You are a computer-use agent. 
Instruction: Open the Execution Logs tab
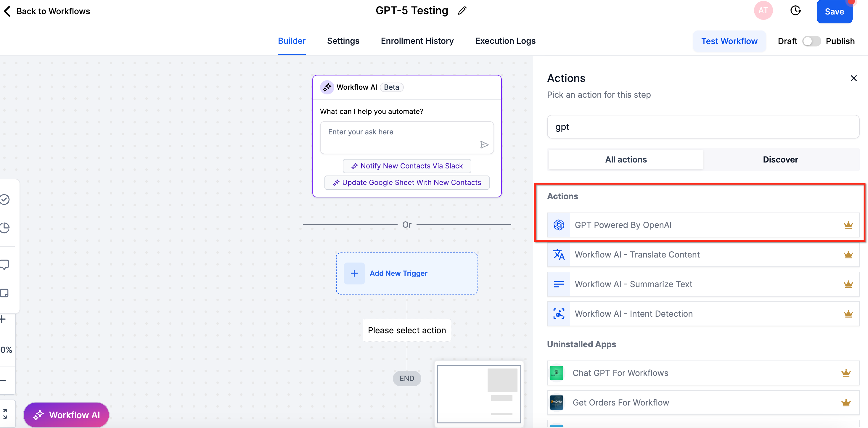click(505, 41)
